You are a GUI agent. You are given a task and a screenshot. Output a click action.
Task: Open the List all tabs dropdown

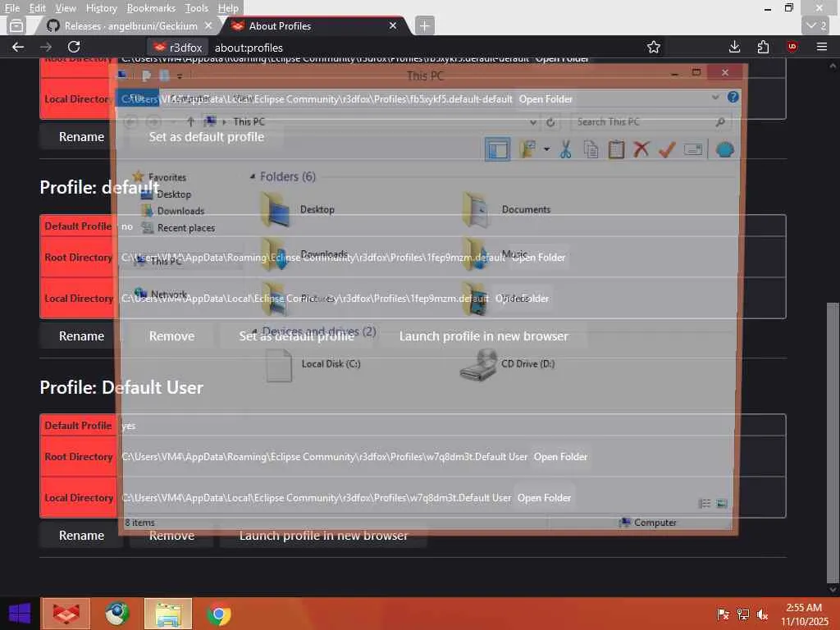click(816, 25)
